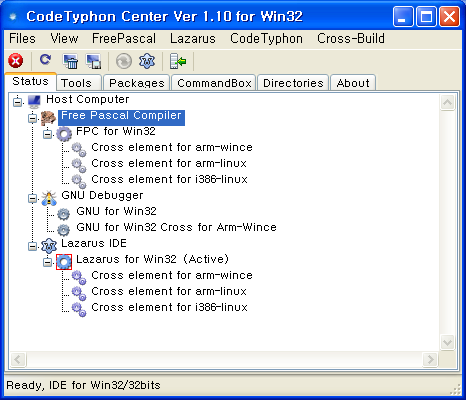Click the green arrow exit toolbar icon
The width and height of the screenshot is (466, 400).
(x=178, y=61)
